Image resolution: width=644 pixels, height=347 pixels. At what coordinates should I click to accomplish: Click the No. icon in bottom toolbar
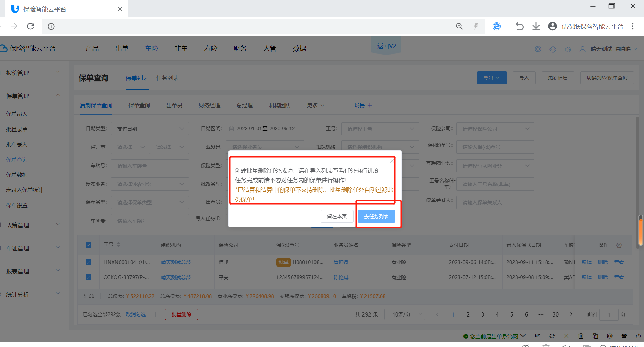(x=537, y=336)
